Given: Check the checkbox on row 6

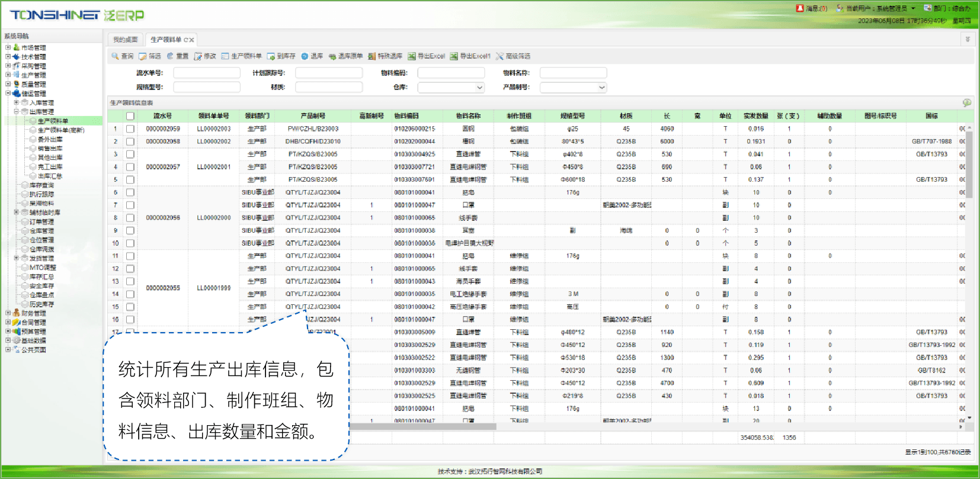Looking at the screenshot, I should click(x=130, y=192).
